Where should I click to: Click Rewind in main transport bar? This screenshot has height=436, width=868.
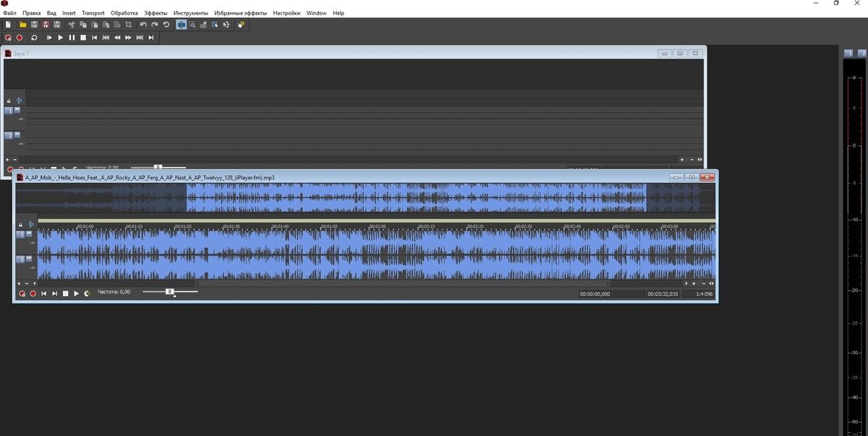pos(116,38)
